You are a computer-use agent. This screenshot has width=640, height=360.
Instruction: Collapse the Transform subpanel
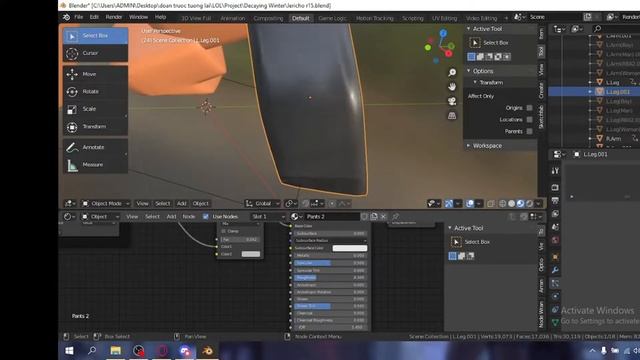[475, 82]
